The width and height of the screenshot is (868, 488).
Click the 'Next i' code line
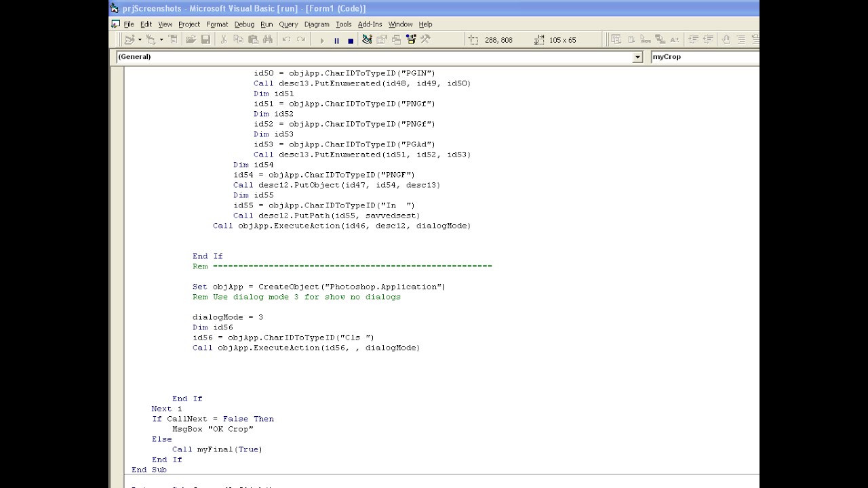pyautogui.click(x=167, y=409)
